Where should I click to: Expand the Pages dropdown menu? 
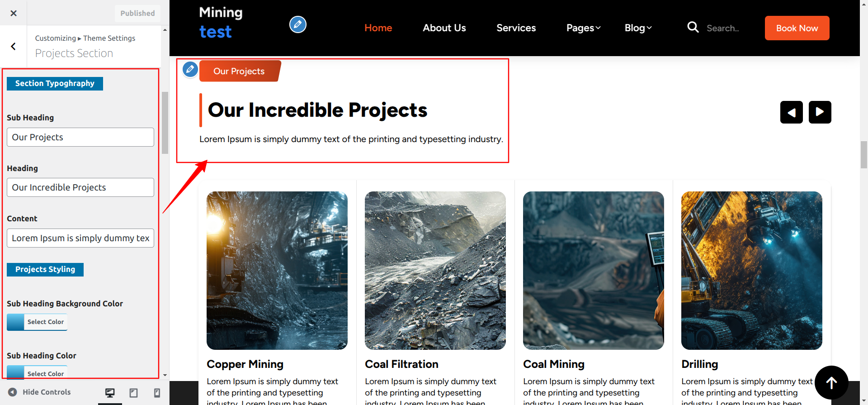click(x=583, y=28)
